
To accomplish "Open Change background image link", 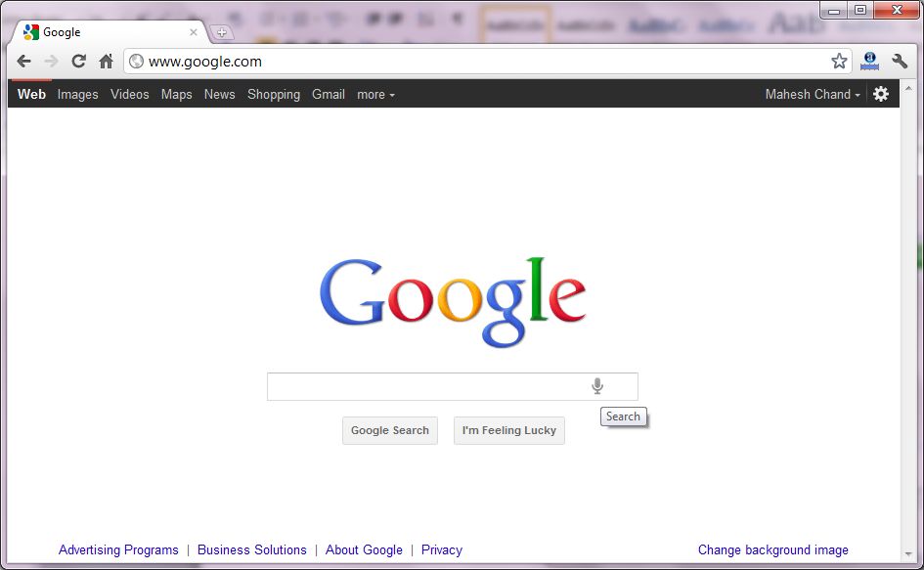I will click(x=772, y=549).
